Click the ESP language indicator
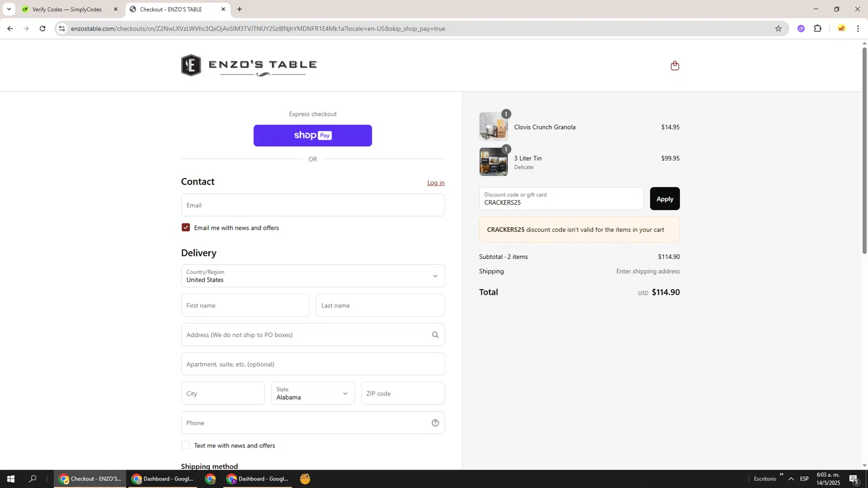Screen dimensions: 868x488 [804, 479]
